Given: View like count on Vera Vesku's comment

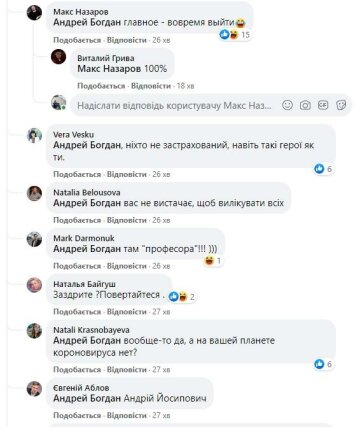Looking at the screenshot, I should [323, 169].
